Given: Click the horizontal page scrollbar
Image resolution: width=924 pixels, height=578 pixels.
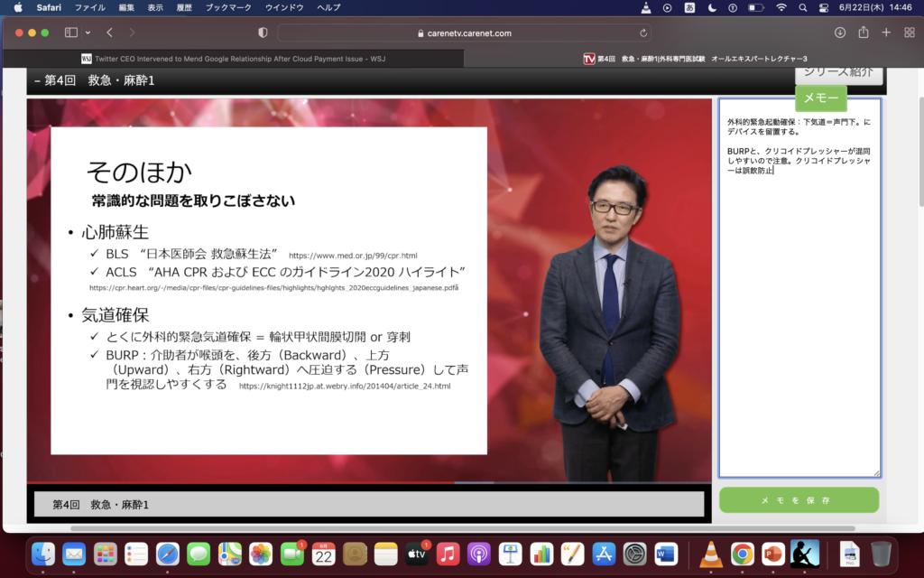Looking at the screenshot, I should tap(451, 527).
